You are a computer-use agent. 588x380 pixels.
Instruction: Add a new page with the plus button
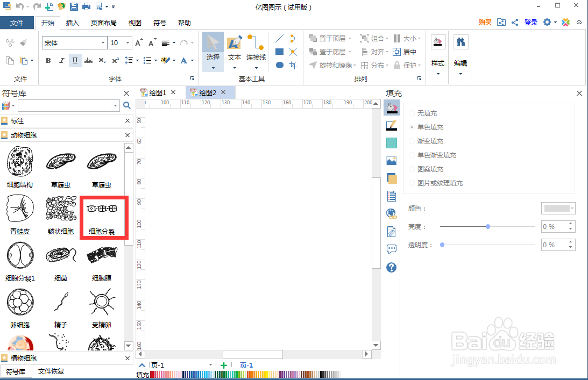pos(223,364)
